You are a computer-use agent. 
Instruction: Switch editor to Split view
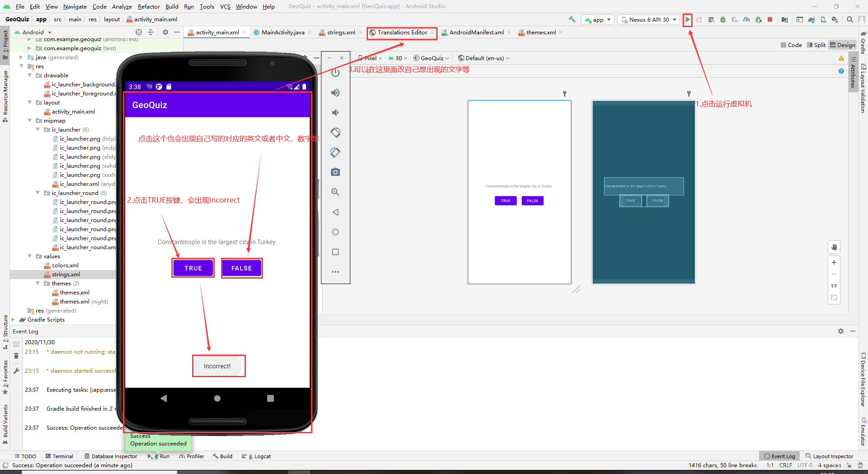(816, 45)
